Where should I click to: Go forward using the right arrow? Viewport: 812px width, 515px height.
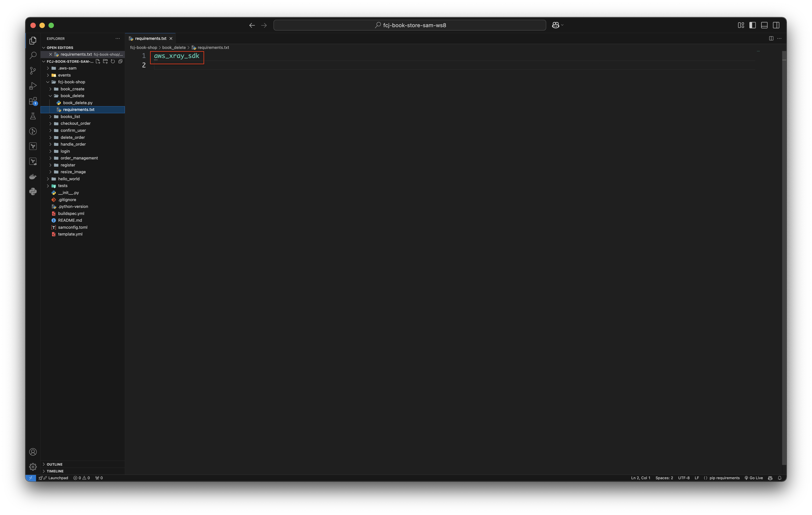[x=264, y=25]
